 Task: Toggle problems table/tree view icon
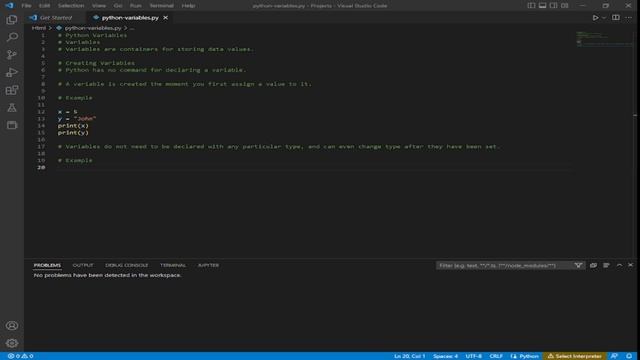(606, 265)
